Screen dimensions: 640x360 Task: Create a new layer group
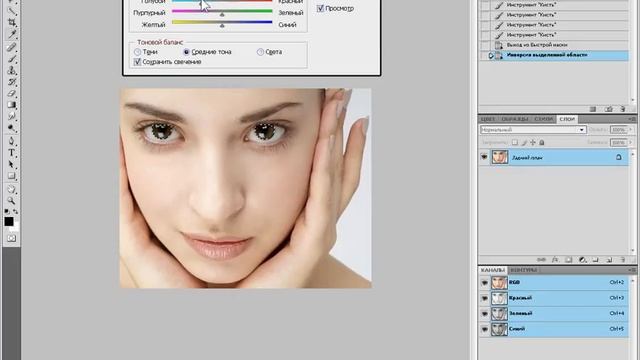click(x=596, y=260)
